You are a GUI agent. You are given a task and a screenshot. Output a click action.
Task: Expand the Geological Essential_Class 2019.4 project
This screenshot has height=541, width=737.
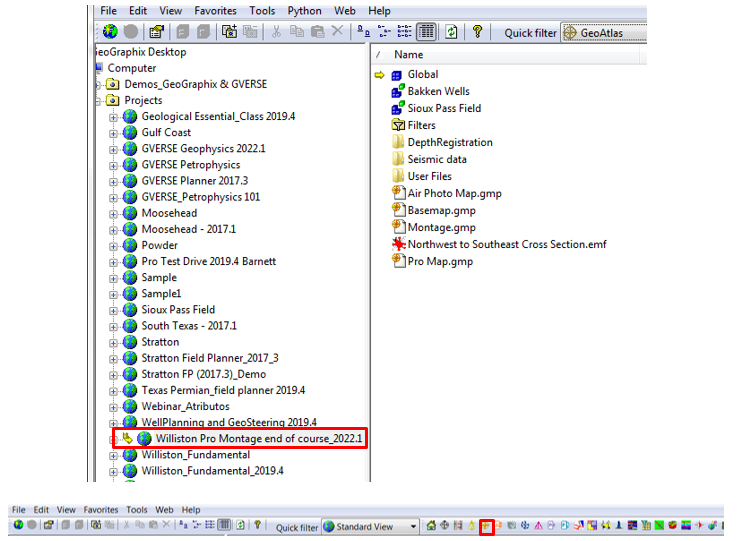[x=113, y=118]
